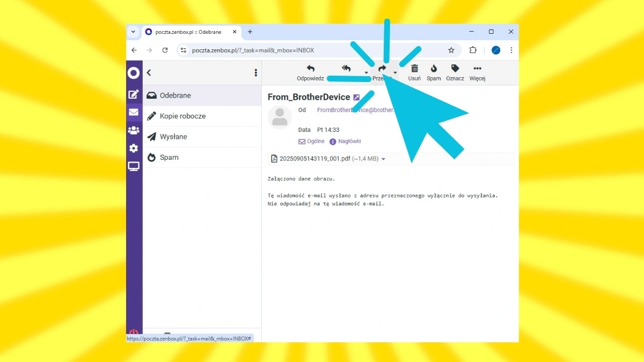This screenshot has height=362, width=644.
Task: Open the mail envelope icon in sidebar
Action: 134,113
